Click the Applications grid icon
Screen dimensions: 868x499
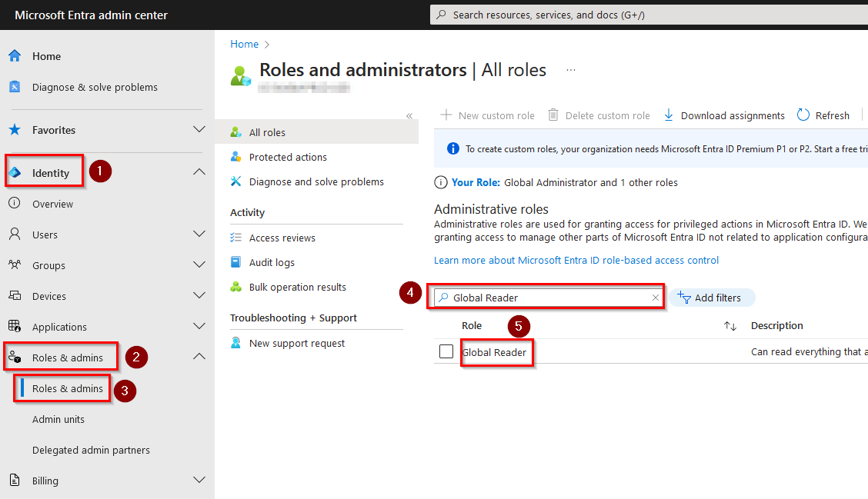click(15, 327)
